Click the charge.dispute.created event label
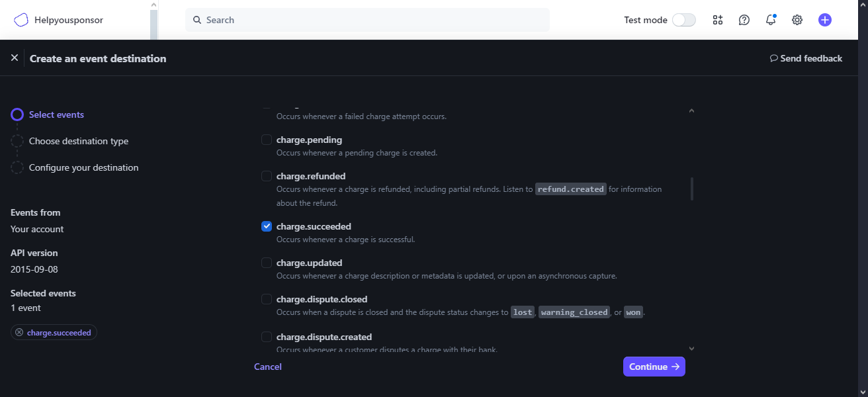This screenshot has width=868, height=397. click(x=324, y=337)
